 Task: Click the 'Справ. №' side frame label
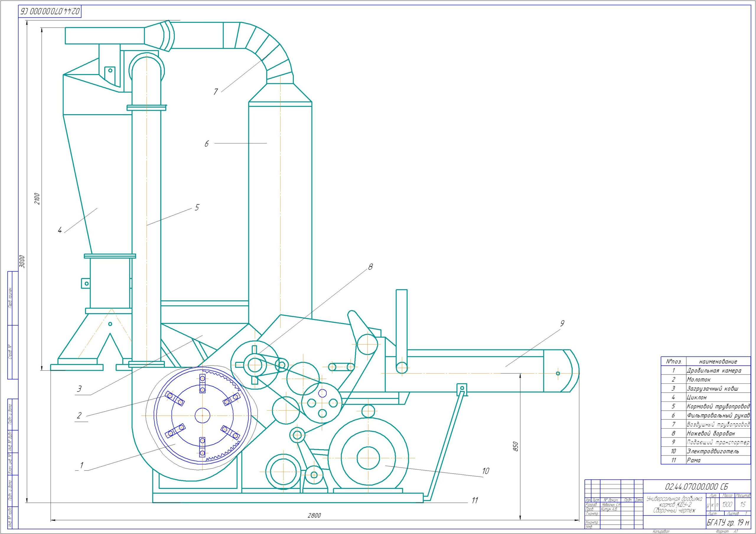[x=9, y=352]
